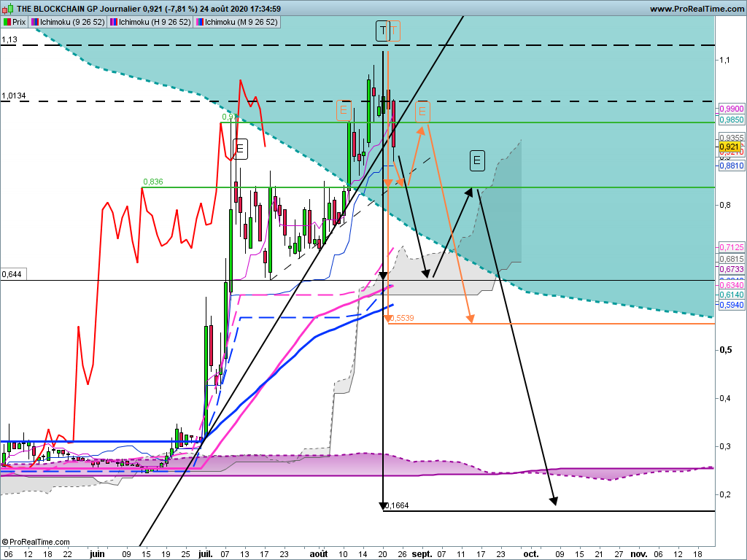Click the pink 0,7125 price label
Viewport: 747px width, 560px height.
[x=731, y=247]
